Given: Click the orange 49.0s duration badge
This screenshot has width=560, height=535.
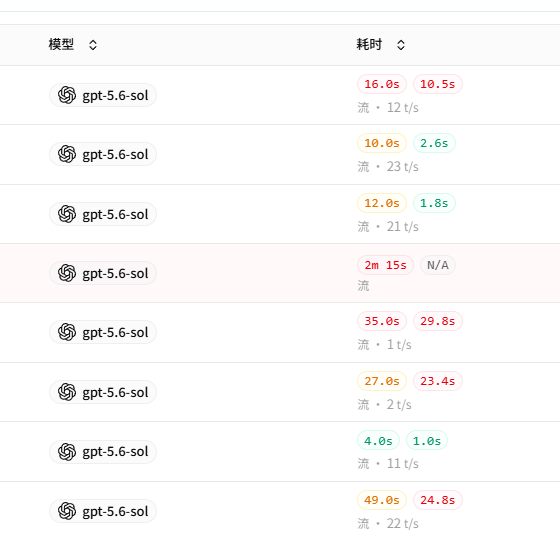Looking at the screenshot, I should [x=381, y=500].
